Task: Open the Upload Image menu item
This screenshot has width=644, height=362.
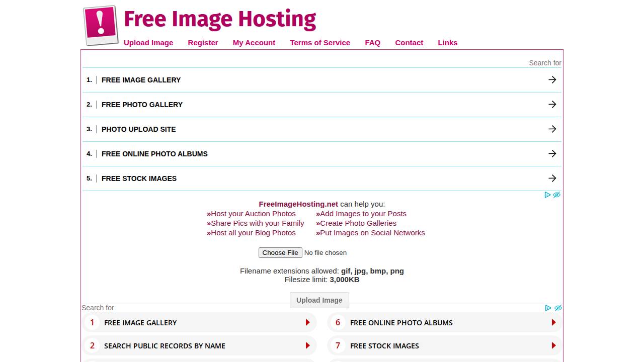Action: (x=148, y=43)
